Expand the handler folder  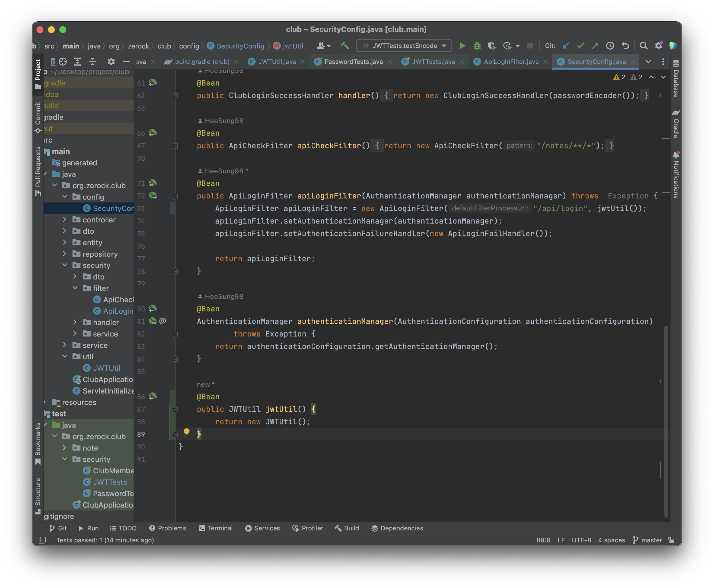tap(75, 322)
